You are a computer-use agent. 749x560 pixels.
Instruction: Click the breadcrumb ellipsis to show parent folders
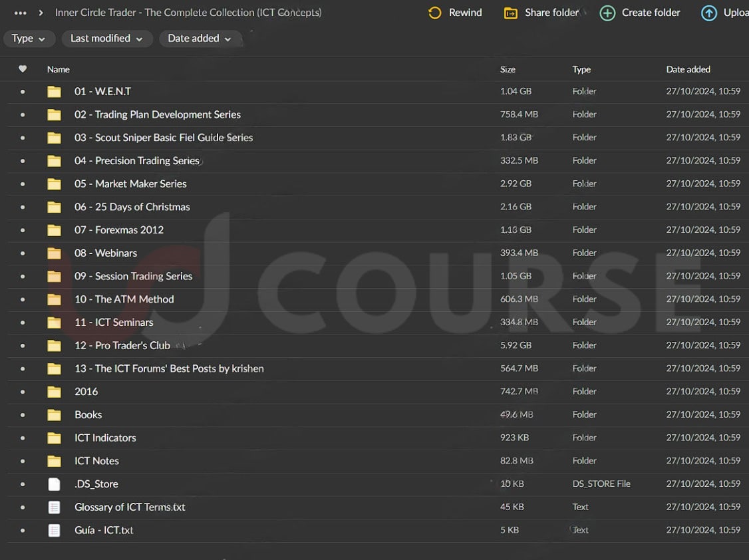point(21,13)
